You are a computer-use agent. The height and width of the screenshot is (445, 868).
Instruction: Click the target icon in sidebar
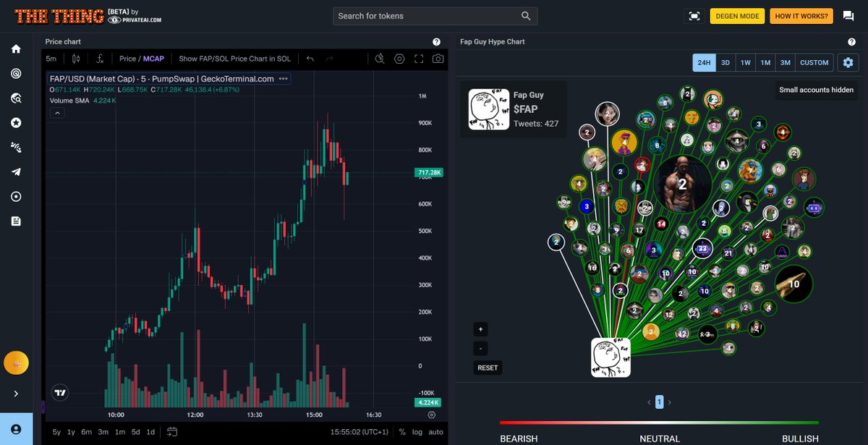pos(16,74)
